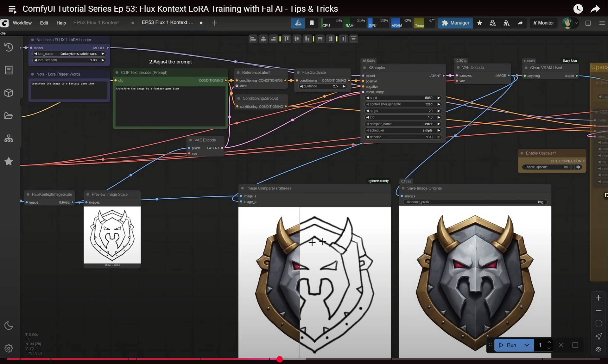
Task: Open the Workflow menu
Action: [x=22, y=23]
